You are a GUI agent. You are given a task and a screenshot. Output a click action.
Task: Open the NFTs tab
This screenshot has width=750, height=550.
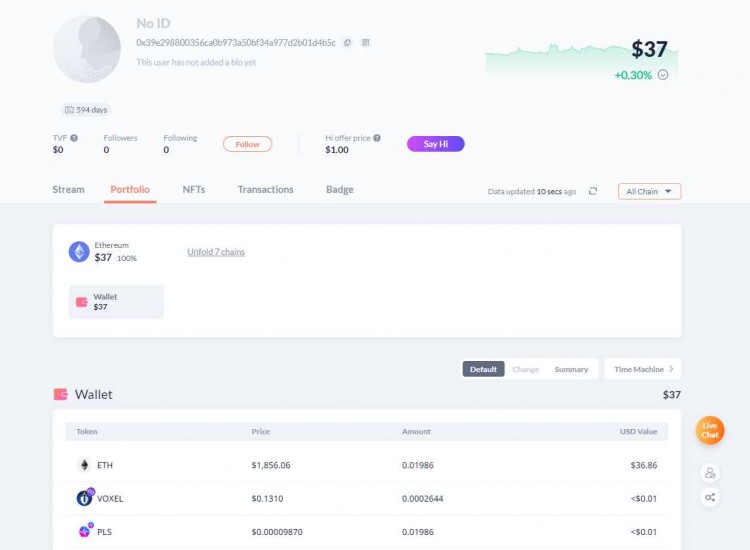click(x=194, y=189)
